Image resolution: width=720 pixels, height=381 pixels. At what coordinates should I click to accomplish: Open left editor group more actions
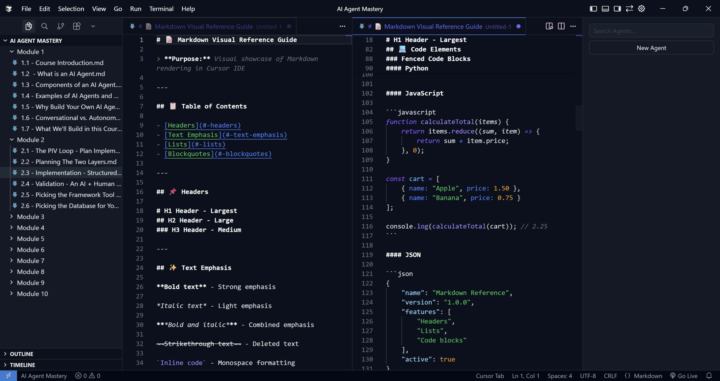pyautogui.click(x=342, y=27)
